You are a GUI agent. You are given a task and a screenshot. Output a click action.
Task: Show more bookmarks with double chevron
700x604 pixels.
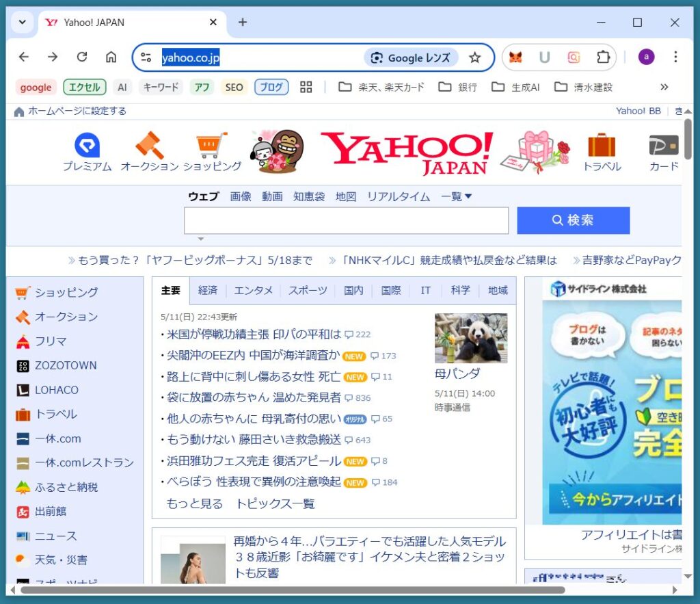point(664,87)
